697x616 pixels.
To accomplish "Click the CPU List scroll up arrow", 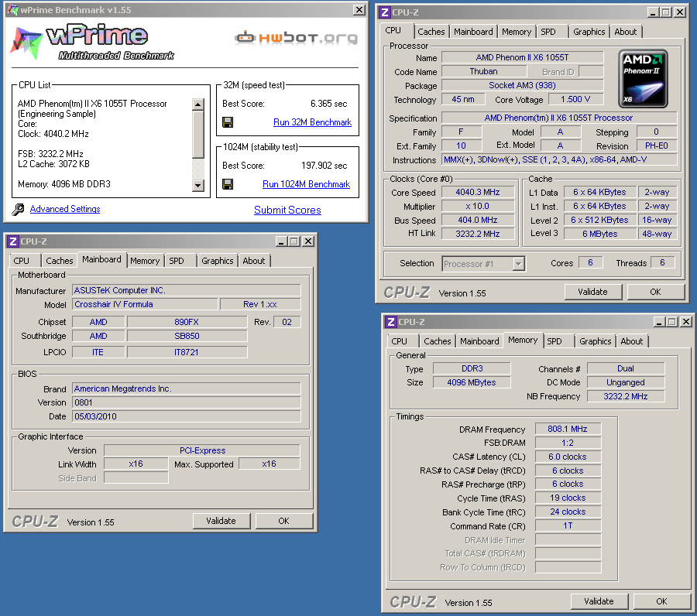I will pos(197,104).
